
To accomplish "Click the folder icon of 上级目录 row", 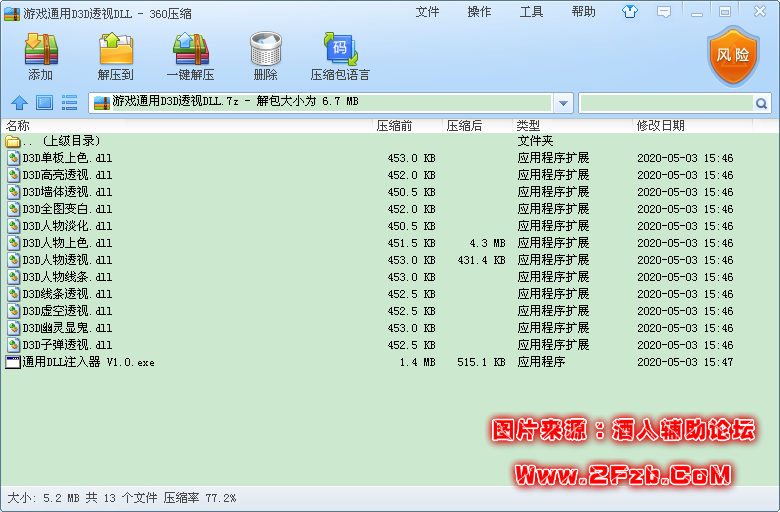I will click(12, 141).
